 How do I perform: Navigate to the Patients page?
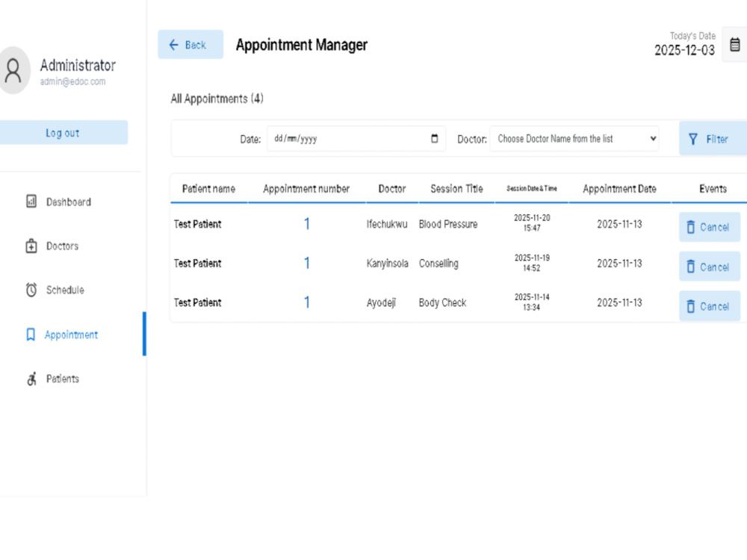pyautogui.click(x=63, y=379)
